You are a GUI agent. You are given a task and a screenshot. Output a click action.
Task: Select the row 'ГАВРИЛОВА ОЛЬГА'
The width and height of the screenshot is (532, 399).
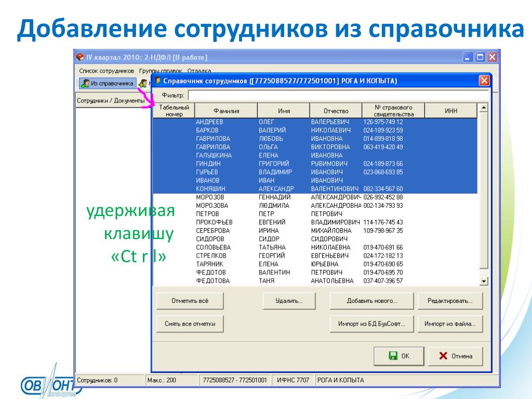tap(315, 147)
